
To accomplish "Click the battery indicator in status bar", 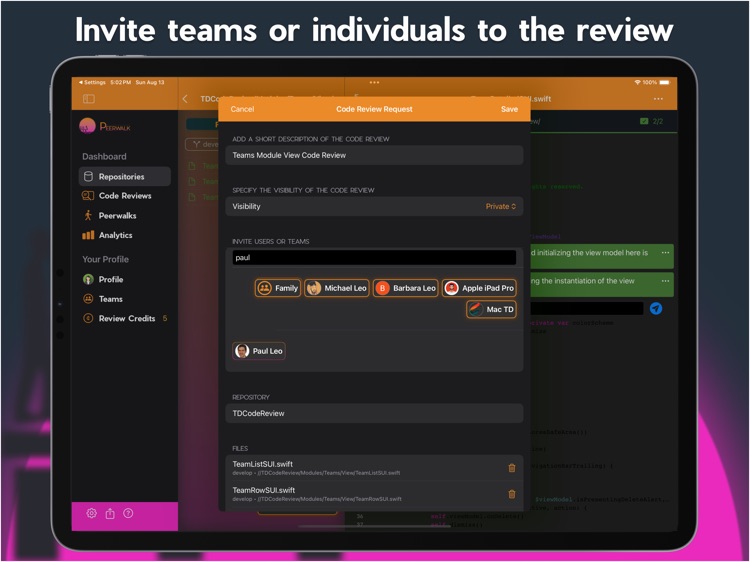I will click(x=665, y=82).
